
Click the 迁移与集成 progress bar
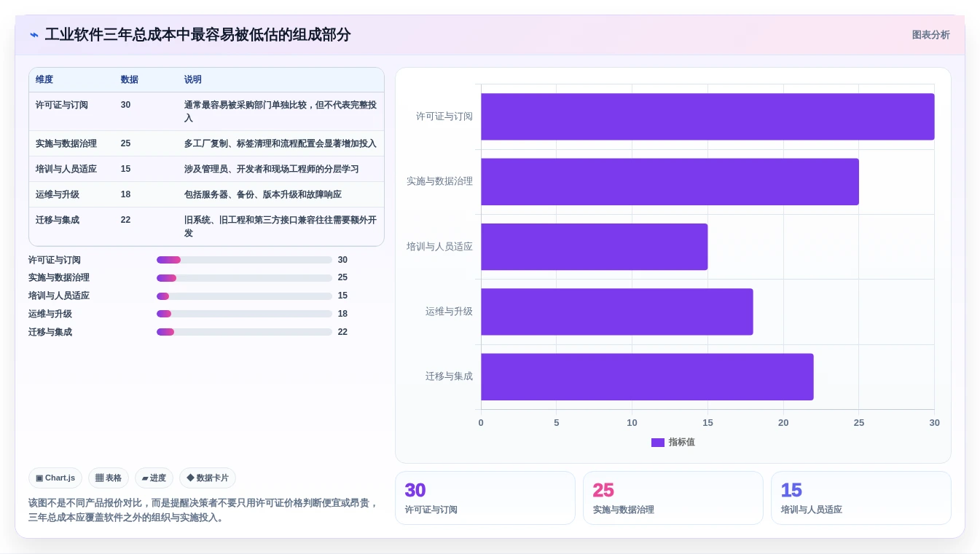(x=244, y=332)
